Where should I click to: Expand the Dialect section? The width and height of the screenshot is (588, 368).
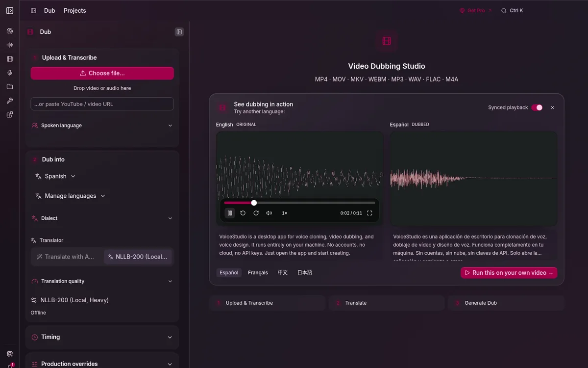102,218
